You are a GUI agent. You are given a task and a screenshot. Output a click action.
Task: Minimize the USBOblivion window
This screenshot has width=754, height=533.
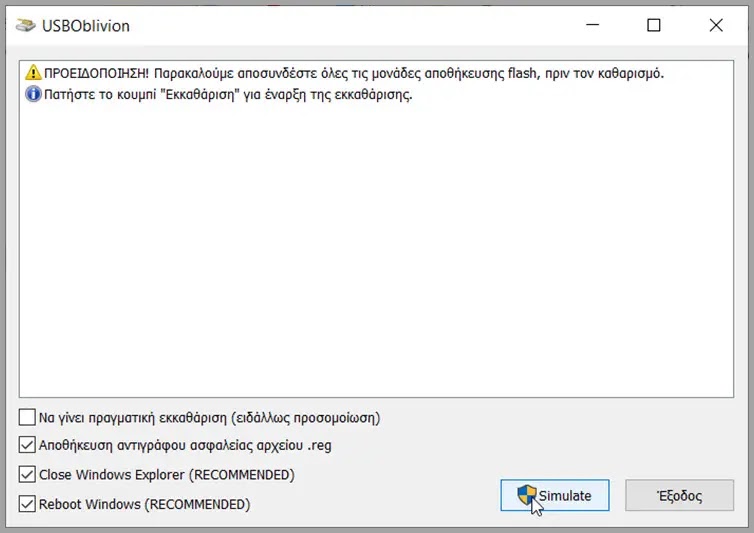tap(592, 25)
